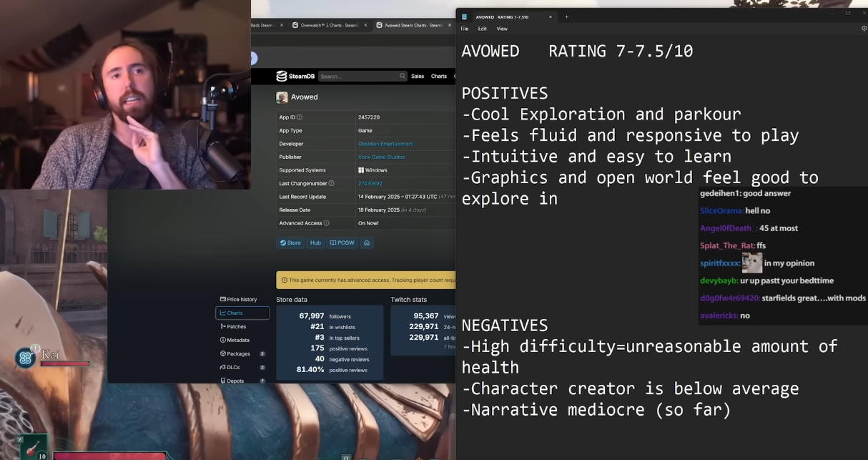The width and height of the screenshot is (868, 460).
Task: Close the Black Steam browser tab
Action: (x=281, y=25)
